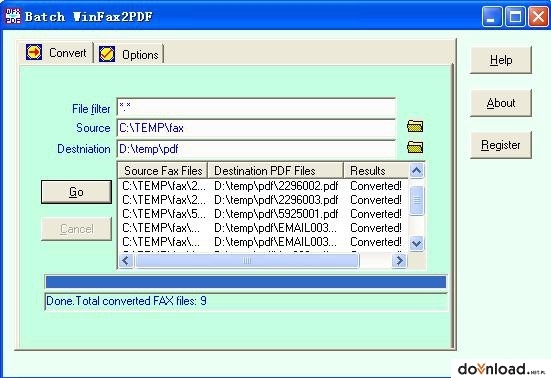The height and width of the screenshot is (378, 551).
Task: Click the Help button
Action: [x=501, y=60]
